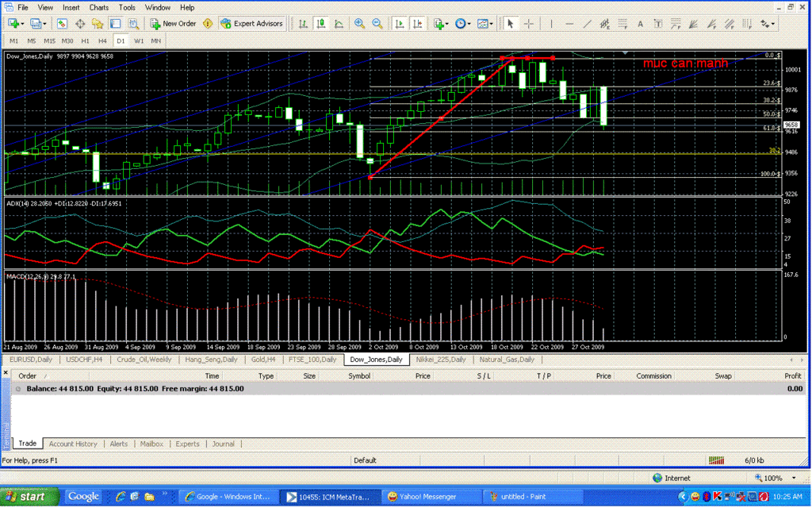This screenshot has width=812, height=508.
Task: Expand the Templates dropdown arrow
Action: click(491, 24)
